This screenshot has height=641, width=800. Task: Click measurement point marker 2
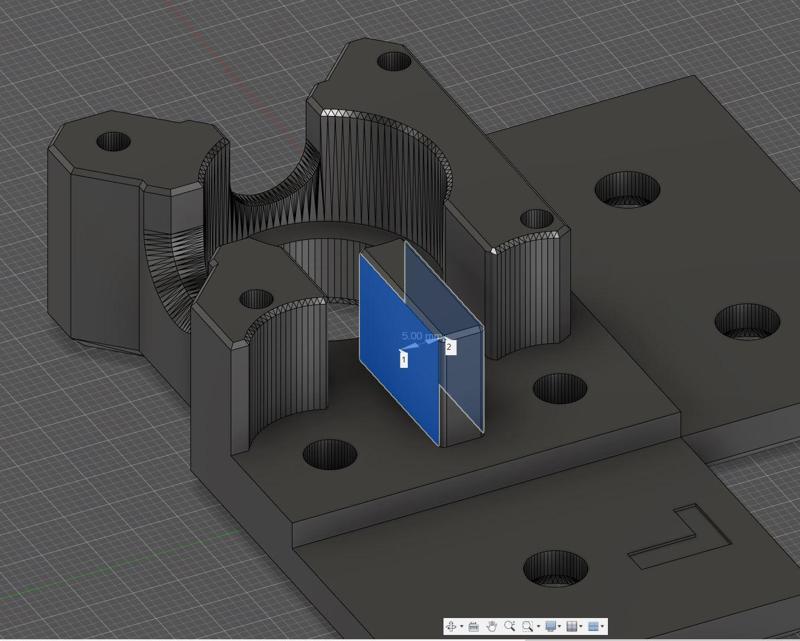[449, 347]
